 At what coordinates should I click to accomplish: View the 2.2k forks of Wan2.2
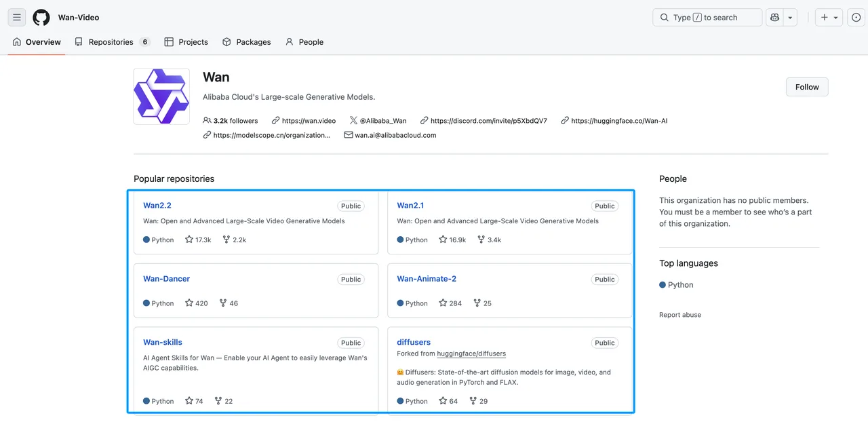point(235,240)
